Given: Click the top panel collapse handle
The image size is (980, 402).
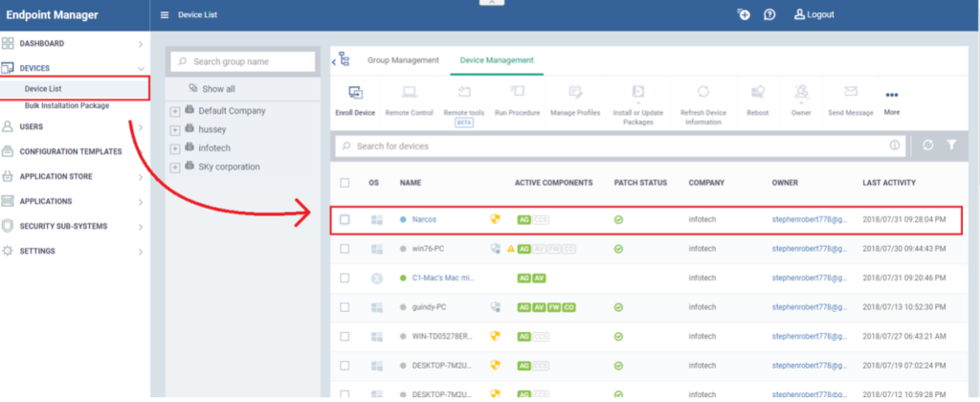Looking at the screenshot, I should point(492,3).
